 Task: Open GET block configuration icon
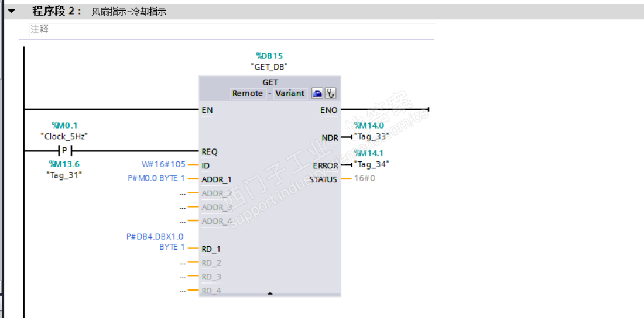tap(316, 94)
